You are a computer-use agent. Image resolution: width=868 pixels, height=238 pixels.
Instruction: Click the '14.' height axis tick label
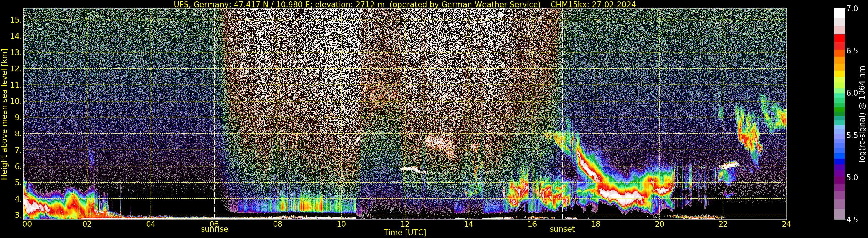pos(16,36)
